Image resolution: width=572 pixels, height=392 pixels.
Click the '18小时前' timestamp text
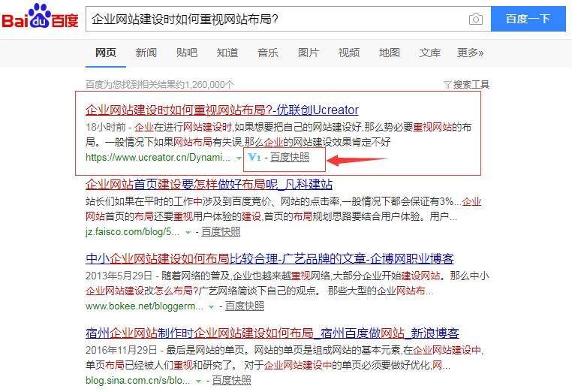[x=106, y=127]
